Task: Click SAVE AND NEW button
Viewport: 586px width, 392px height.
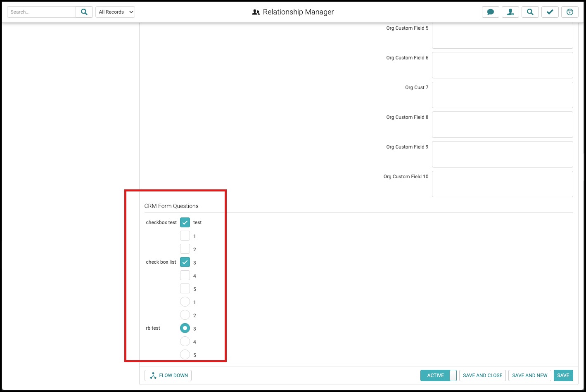Action: [530, 375]
